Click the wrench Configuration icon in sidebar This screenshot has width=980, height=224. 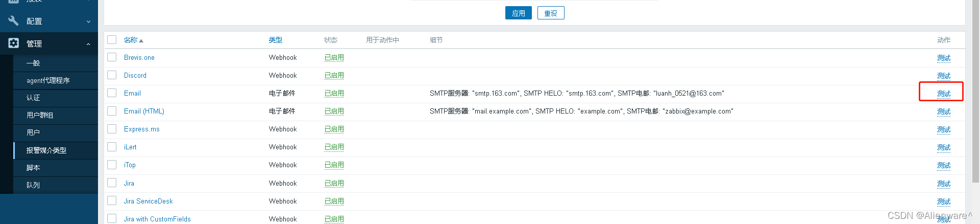tap(13, 21)
